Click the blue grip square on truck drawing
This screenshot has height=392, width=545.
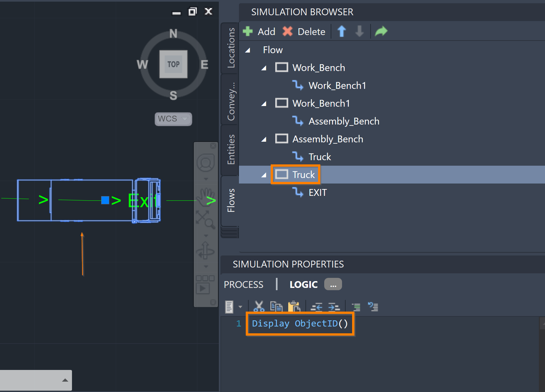[105, 200]
